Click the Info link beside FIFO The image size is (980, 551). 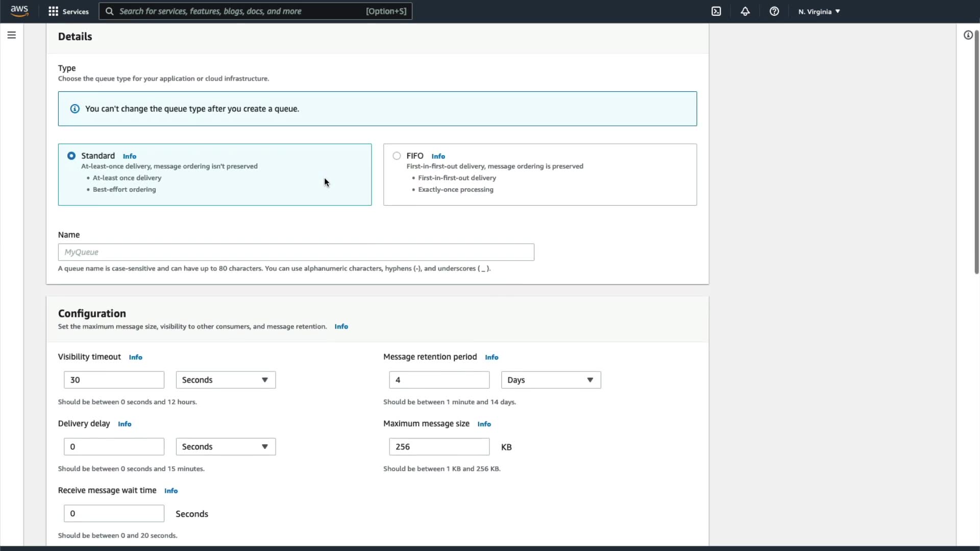click(438, 156)
